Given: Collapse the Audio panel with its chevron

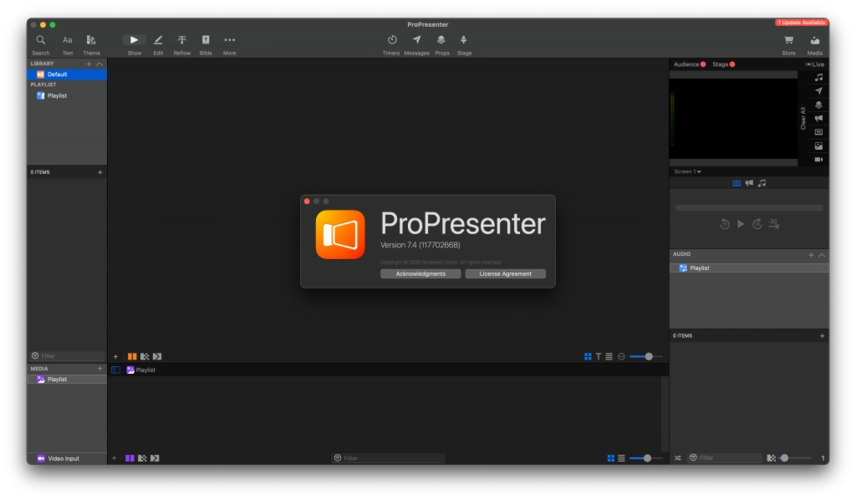Looking at the screenshot, I should (x=822, y=255).
